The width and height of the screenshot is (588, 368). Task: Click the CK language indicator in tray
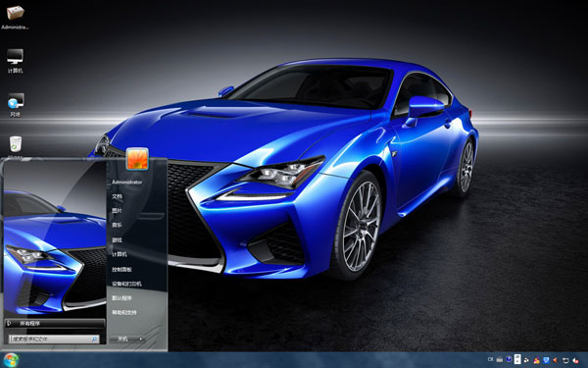point(491,359)
